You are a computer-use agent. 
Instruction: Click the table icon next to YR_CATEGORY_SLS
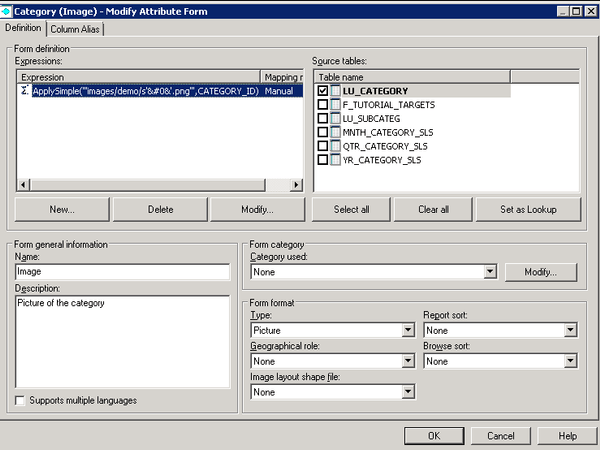[336, 160]
